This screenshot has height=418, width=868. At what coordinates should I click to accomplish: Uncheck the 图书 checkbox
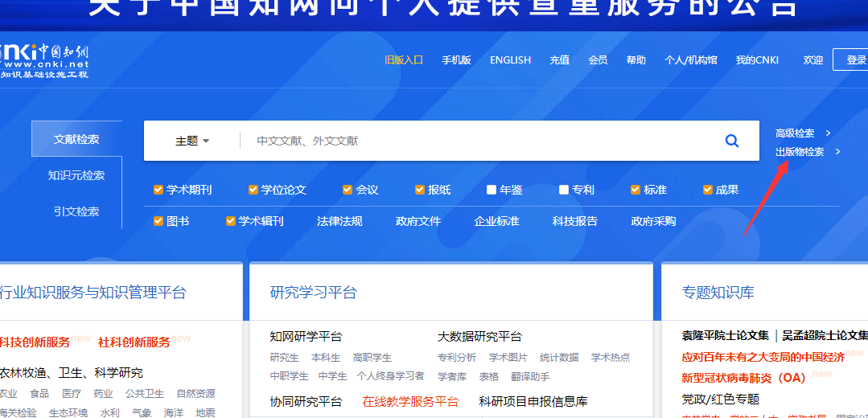pos(158,222)
